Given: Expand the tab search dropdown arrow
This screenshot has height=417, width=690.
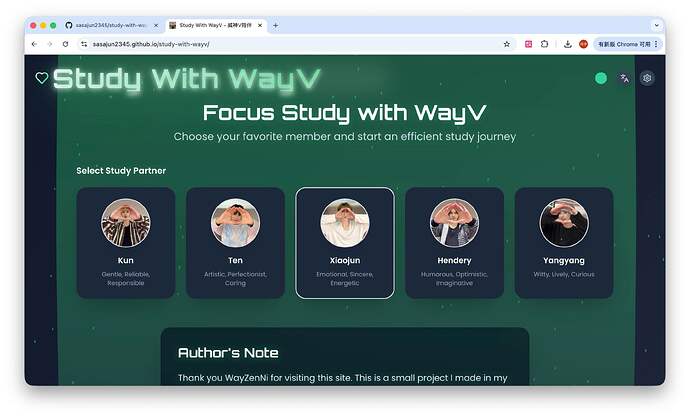Looking at the screenshot, I should pos(657,26).
